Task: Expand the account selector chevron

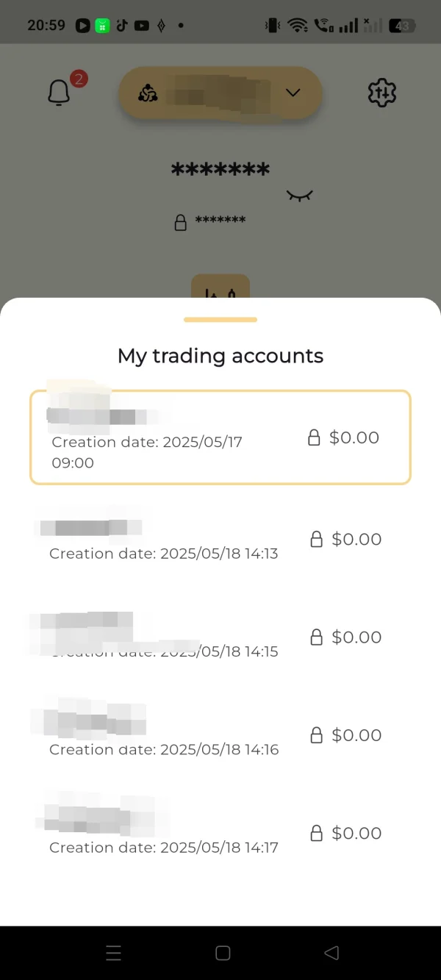Action: tap(293, 93)
